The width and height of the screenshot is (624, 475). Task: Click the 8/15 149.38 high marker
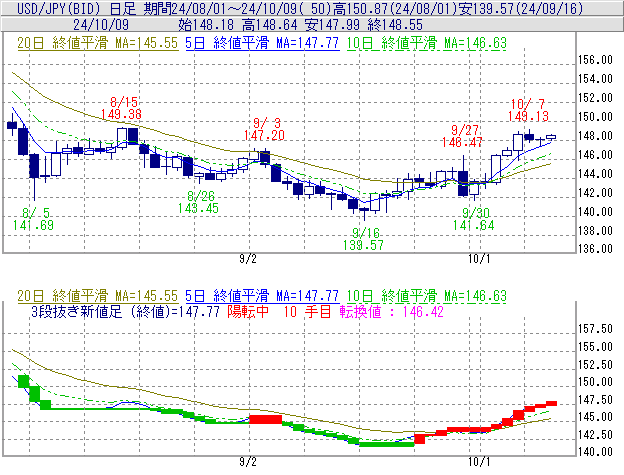tap(121, 108)
